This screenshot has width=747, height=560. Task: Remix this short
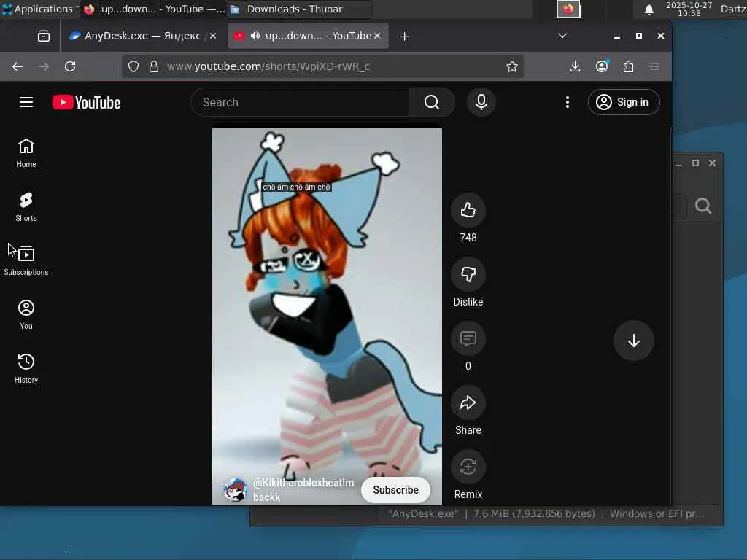[468, 467]
